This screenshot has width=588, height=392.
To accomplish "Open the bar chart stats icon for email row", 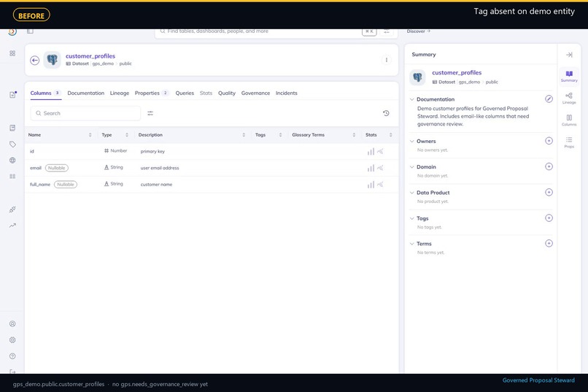I will [x=371, y=168].
